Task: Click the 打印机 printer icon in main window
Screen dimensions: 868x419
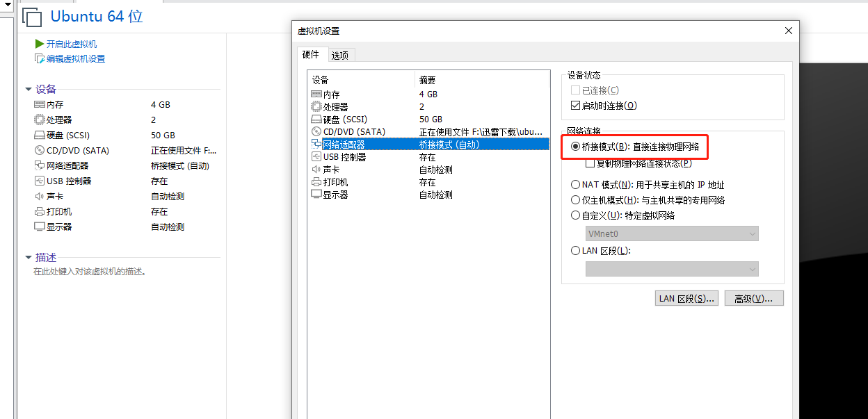Action: [39, 211]
